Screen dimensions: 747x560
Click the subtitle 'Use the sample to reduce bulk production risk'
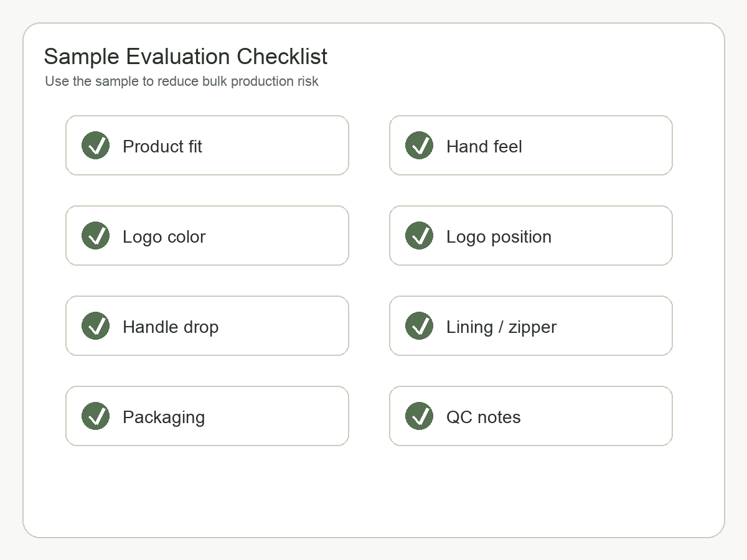point(182,82)
